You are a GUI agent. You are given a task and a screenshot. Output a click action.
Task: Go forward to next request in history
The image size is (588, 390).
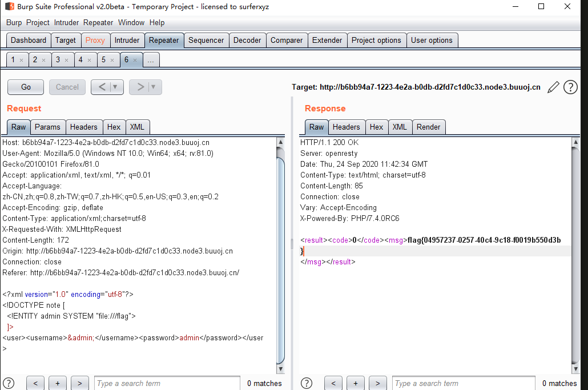140,87
